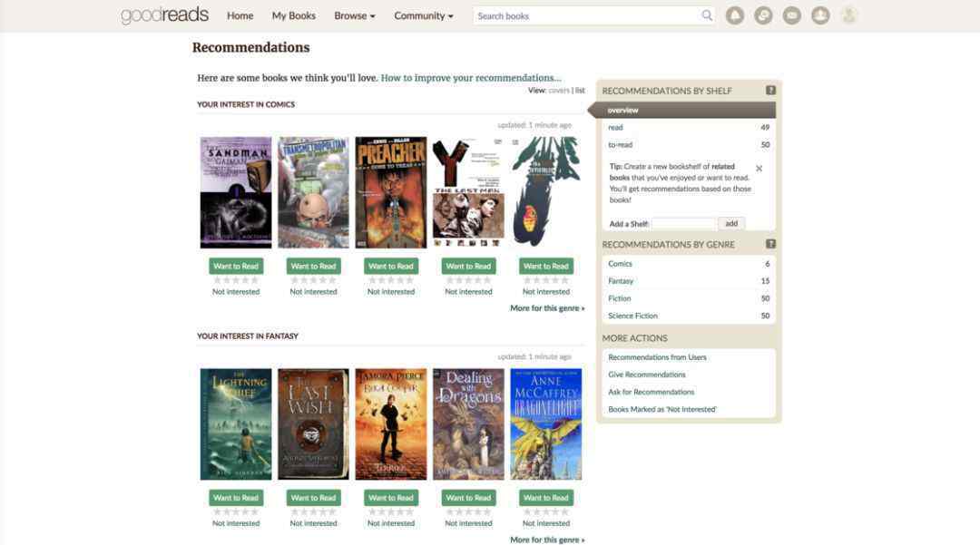Mark Transmetropolitan as Not interested
This screenshot has height=545, width=980.
click(x=313, y=291)
